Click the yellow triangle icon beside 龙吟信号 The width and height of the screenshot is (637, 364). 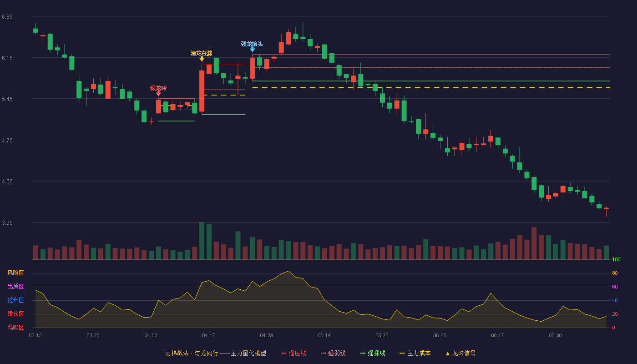[x=447, y=354]
